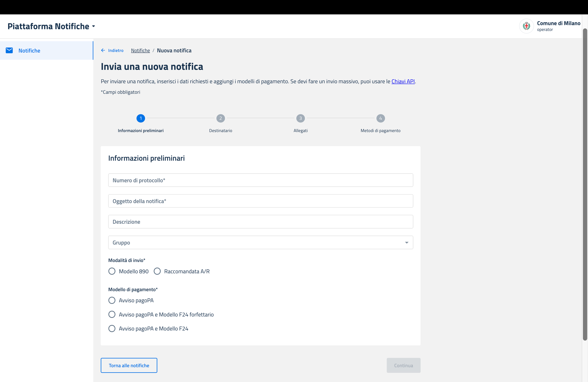Image resolution: width=588 pixels, height=382 pixels.
Task: Open Notifiche in the side menu
Action: tap(29, 51)
